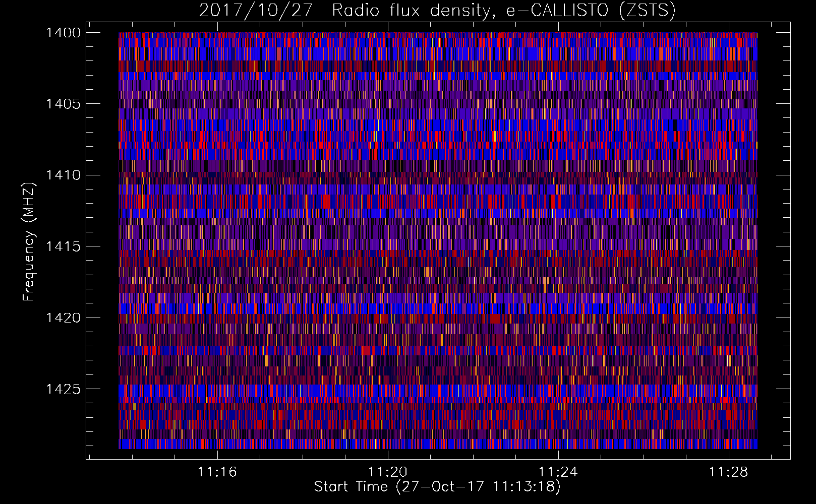Click the 1420 frequency tick label
Viewport: 816px width, 504px height.
tap(63, 318)
